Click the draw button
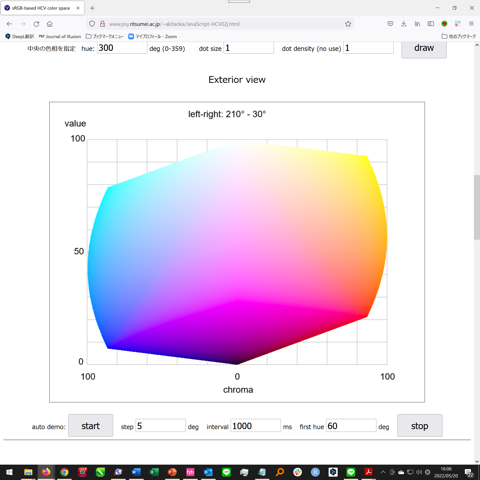 (x=424, y=49)
